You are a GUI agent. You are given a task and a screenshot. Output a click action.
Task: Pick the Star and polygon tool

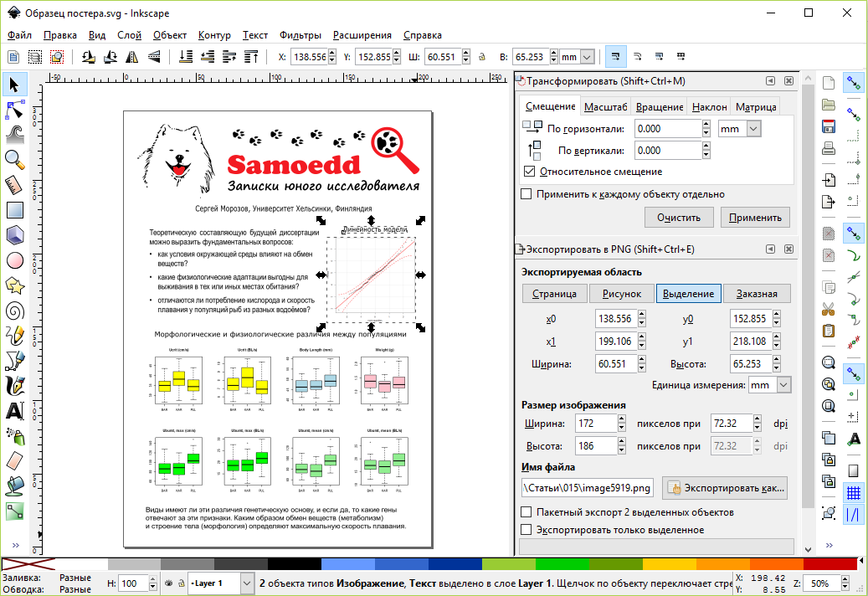(x=14, y=285)
